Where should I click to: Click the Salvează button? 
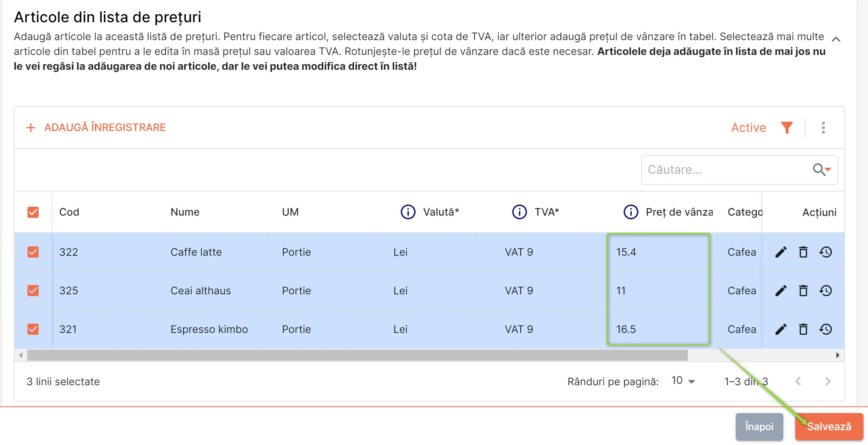click(829, 426)
